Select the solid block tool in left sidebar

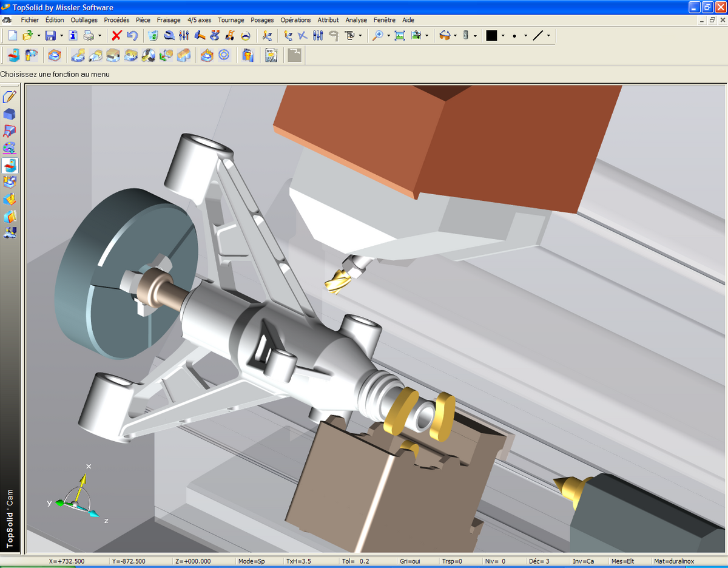tap(10, 113)
